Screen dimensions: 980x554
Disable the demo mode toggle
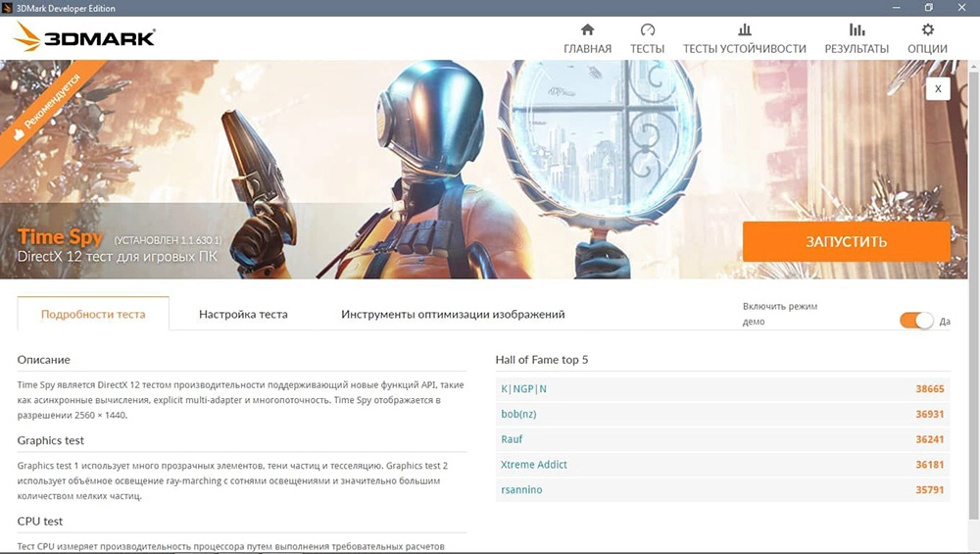[916, 321]
